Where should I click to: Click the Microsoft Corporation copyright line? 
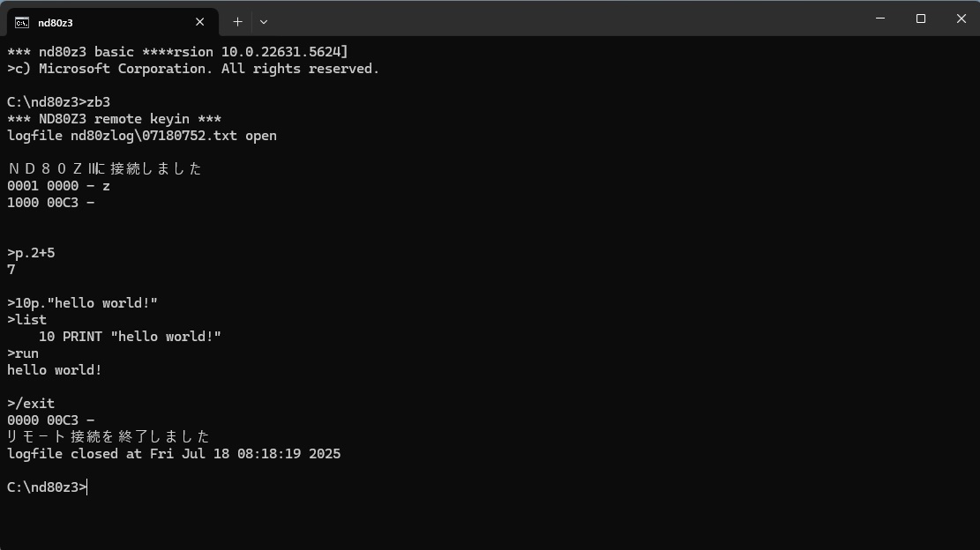(x=193, y=69)
